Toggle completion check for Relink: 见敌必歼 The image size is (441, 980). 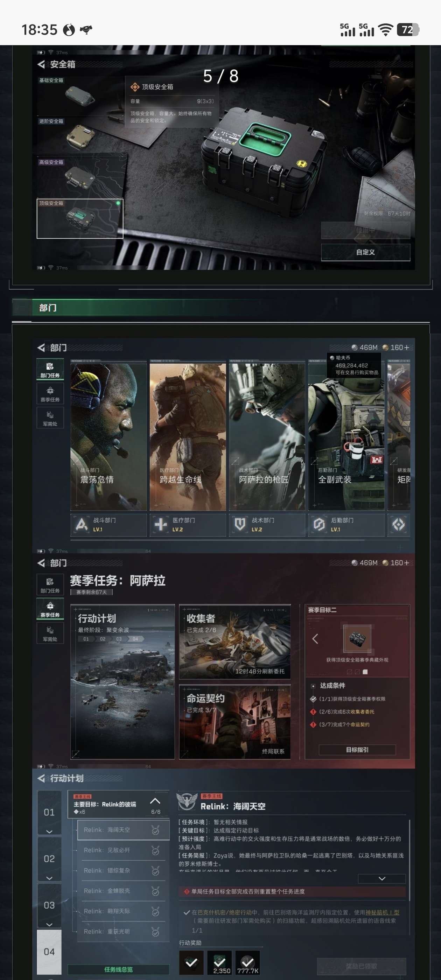pos(155,850)
